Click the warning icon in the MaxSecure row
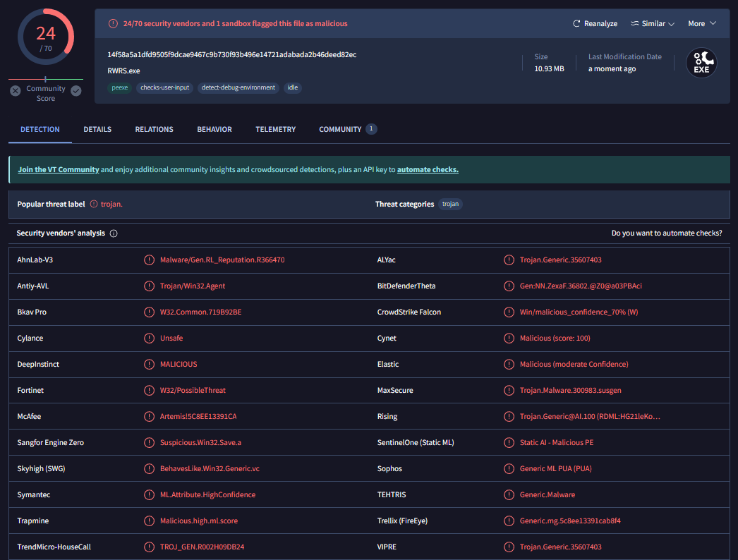Viewport: 738px width, 560px height. 509,391
